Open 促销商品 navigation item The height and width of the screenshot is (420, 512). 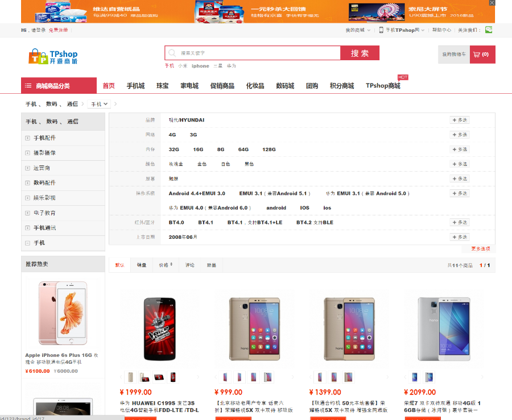click(x=222, y=86)
